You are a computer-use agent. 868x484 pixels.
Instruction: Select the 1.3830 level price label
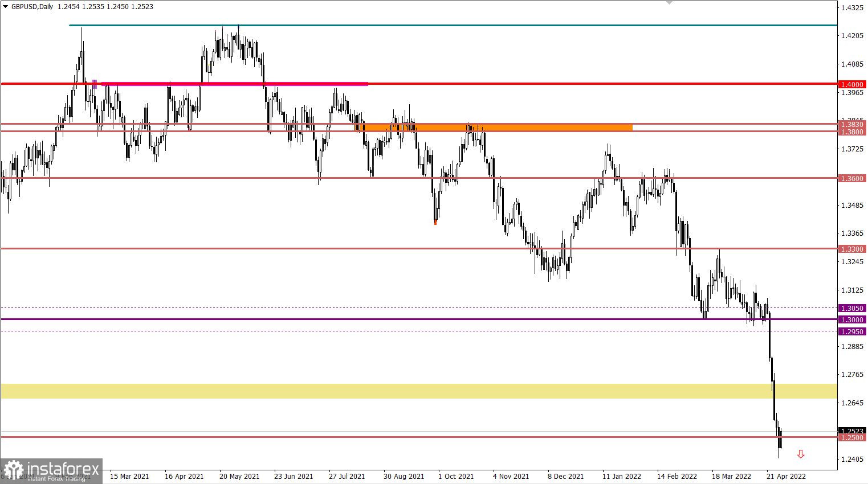(853, 124)
